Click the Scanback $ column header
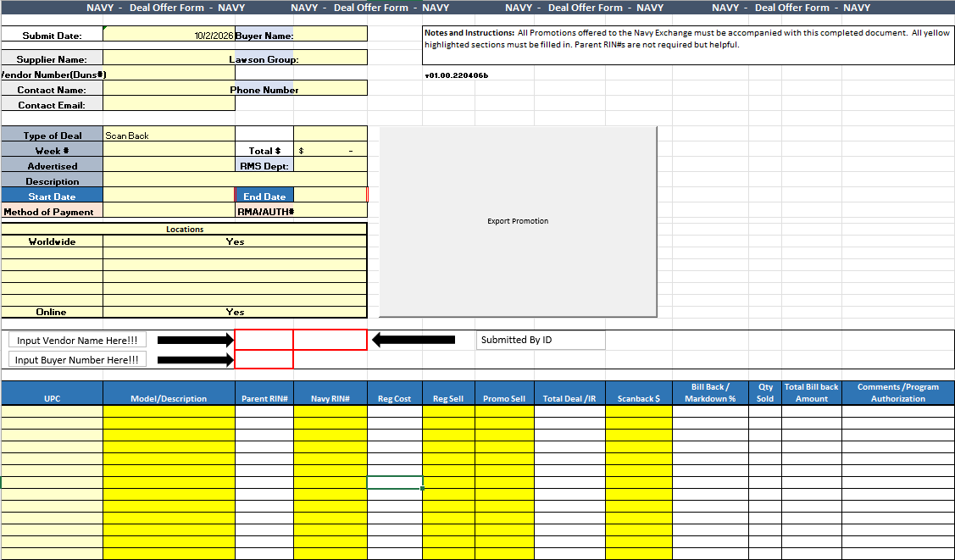The width and height of the screenshot is (955, 560). click(x=639, y=393)
